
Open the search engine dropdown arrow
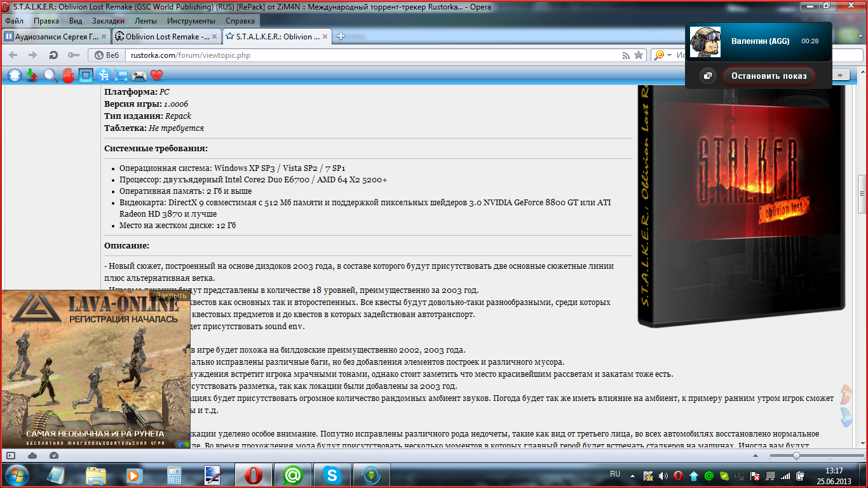669,55
